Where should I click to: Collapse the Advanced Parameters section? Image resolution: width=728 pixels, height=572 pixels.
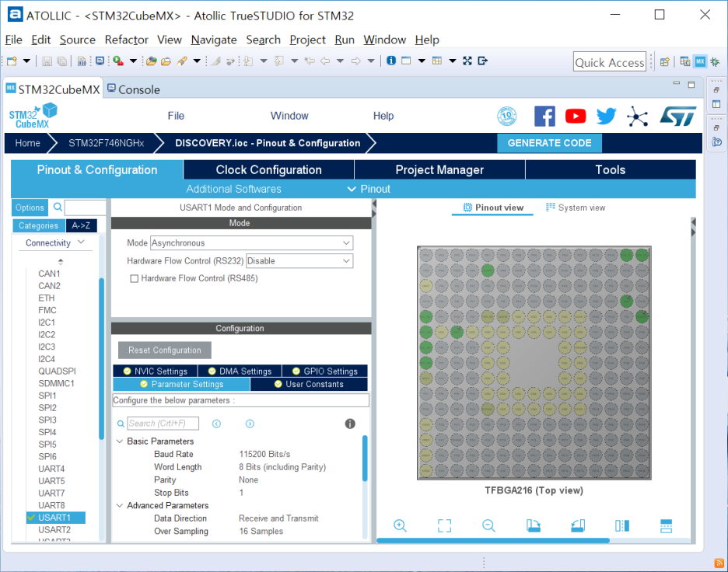click(x=120, y=505)
